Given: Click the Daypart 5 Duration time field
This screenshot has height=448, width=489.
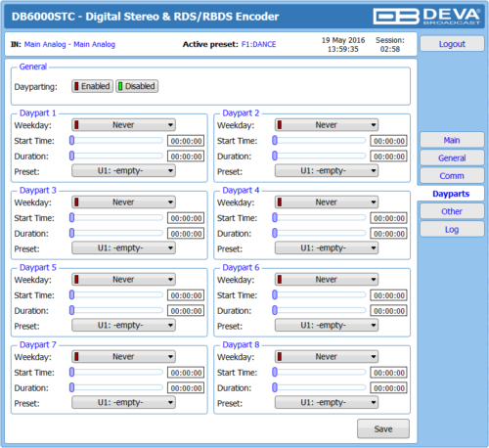Looking at the screenshot, I should coord(186,311).
